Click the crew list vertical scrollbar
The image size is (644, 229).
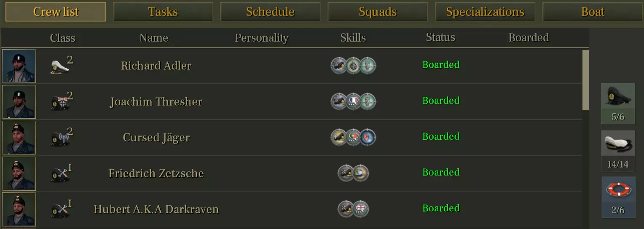[585, 80]
